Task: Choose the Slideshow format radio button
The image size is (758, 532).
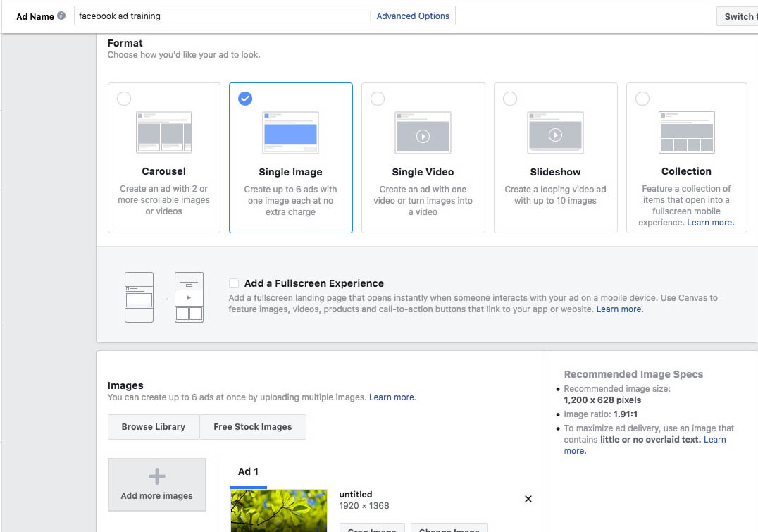Action: click(510, 99)
